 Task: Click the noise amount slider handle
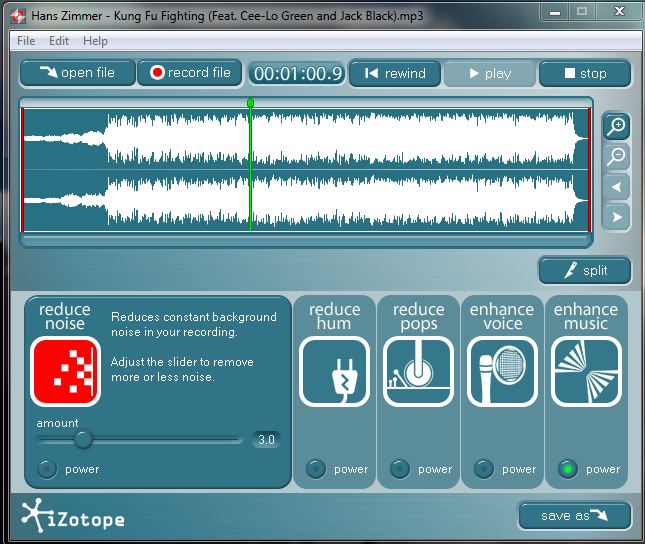[83, 439]
